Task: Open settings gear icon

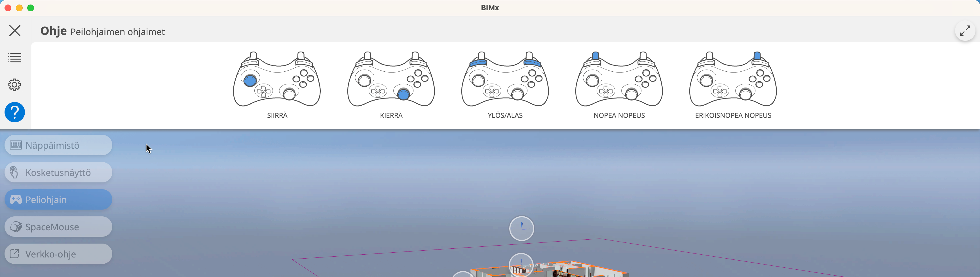Action: (x=15, y=85)
